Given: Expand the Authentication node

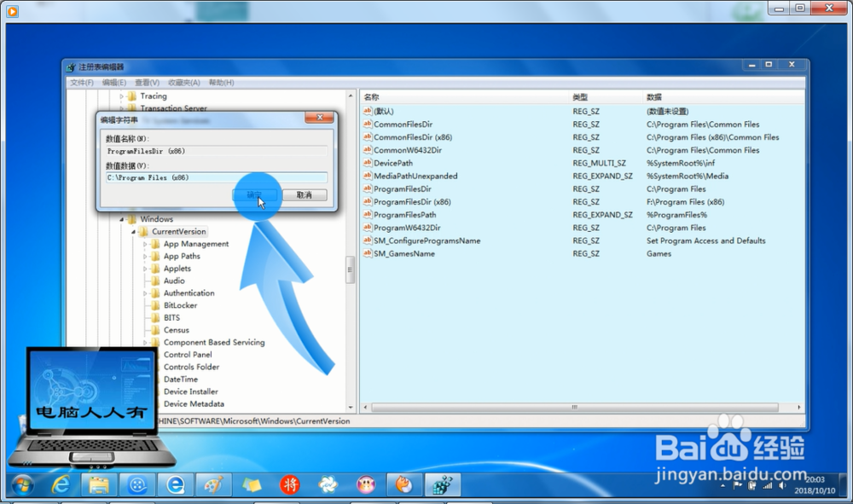Looking at the screenshot, I should tap(145, 293).
